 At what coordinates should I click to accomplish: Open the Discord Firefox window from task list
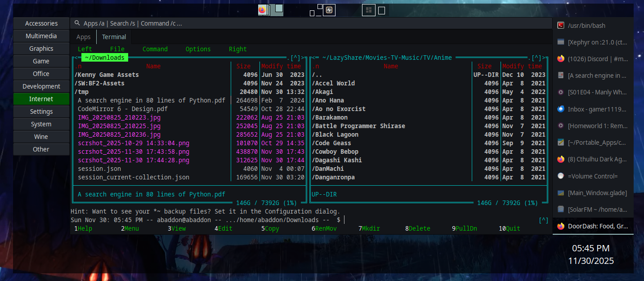coord(592,59)
